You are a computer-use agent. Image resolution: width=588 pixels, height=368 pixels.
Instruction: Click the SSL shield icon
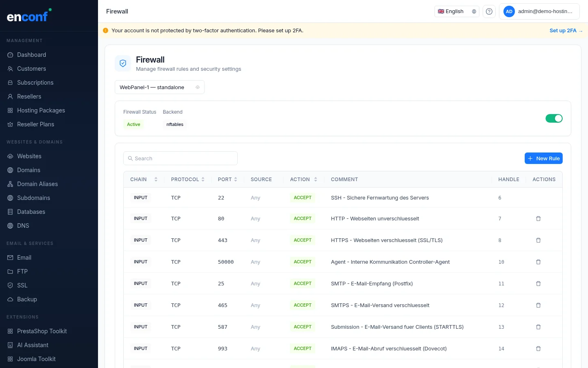tap(10, 285)
